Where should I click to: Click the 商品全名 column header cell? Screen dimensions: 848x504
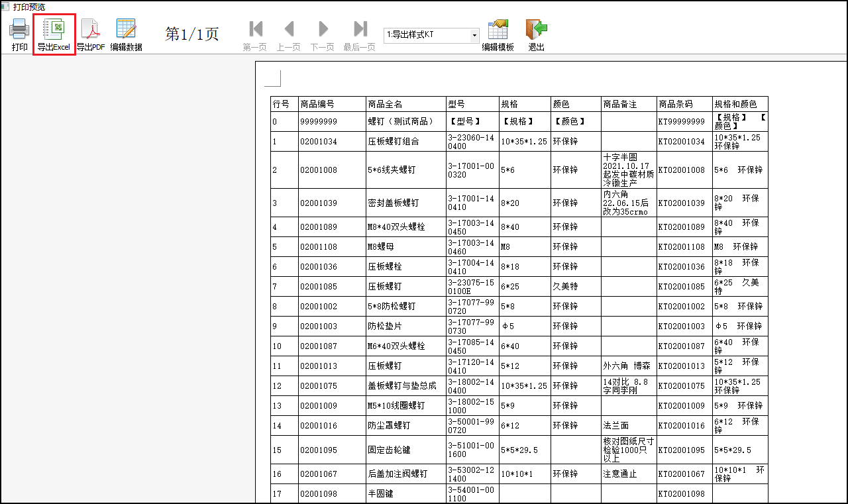pyautogui.click(x=406, y=105)
